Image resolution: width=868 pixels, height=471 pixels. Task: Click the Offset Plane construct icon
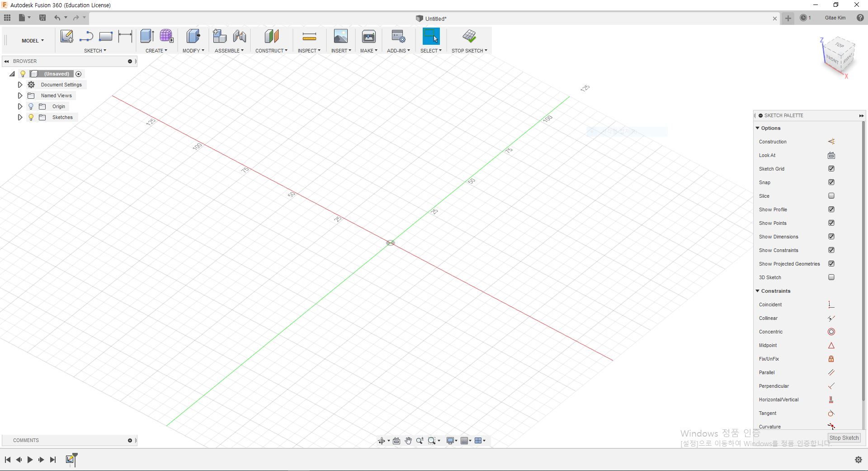(x=272, y=36)
